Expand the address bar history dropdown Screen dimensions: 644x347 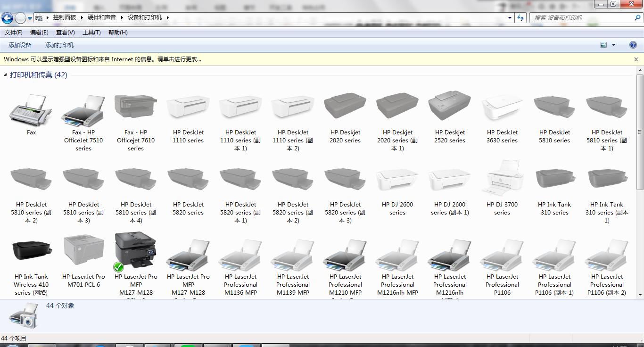pos(510,18)
